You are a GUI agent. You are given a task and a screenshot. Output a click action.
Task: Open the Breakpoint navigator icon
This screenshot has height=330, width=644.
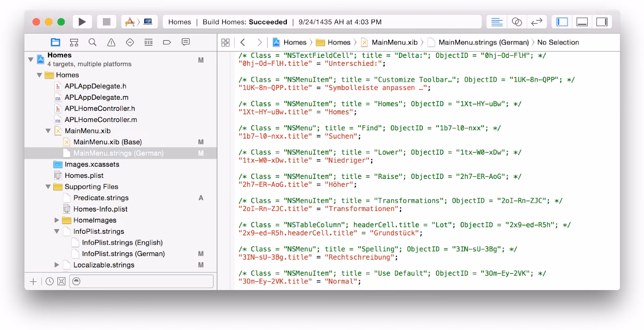pyautogui.click(x=167, y=42)
